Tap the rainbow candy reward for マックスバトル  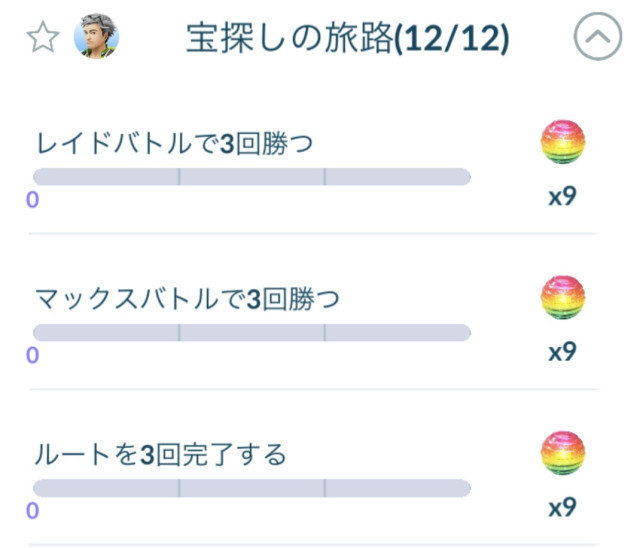tap(562, 299)
